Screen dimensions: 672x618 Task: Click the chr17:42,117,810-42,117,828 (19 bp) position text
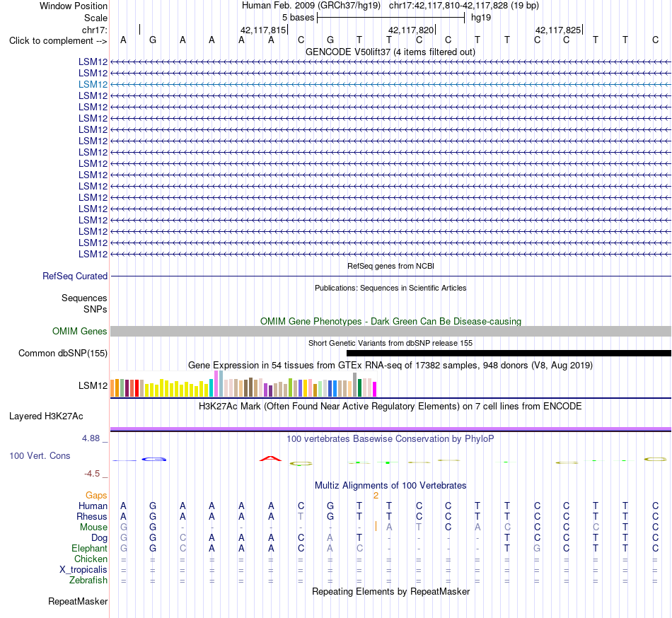click(x=464, y=6)
